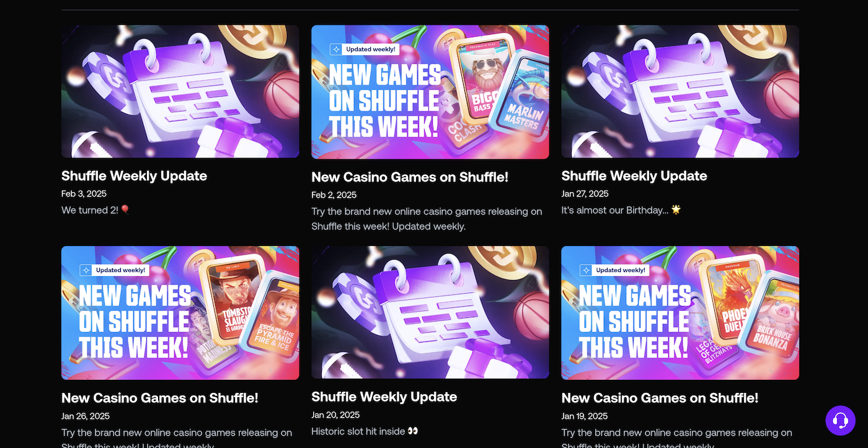Open Feb 3 Shuffle Weekly Update thumbnail

click(180, 92)
